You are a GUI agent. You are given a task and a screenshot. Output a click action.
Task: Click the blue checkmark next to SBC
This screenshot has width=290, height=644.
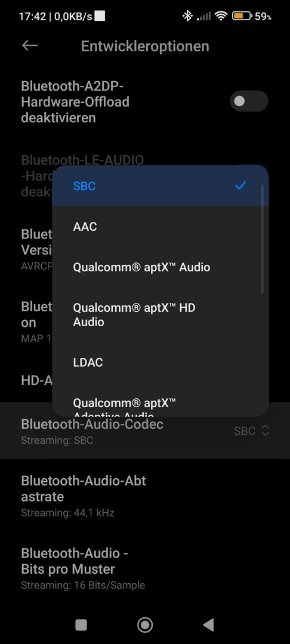point(240,185)
